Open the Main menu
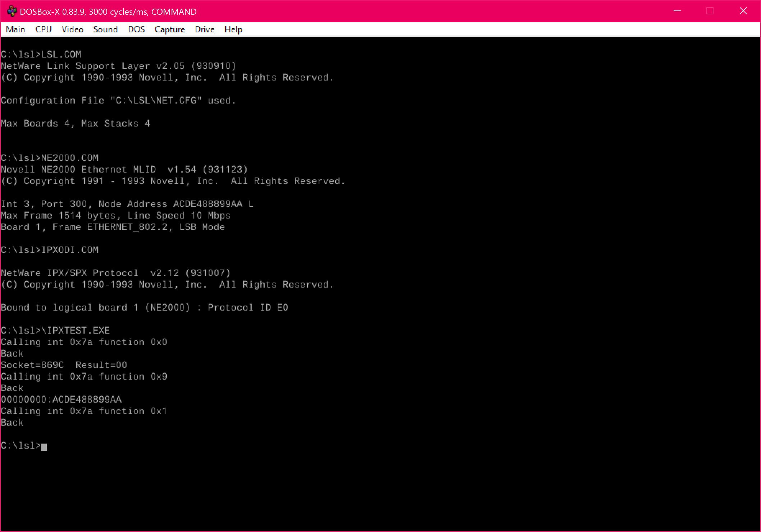Screen dimensions: 761x532 15,29
